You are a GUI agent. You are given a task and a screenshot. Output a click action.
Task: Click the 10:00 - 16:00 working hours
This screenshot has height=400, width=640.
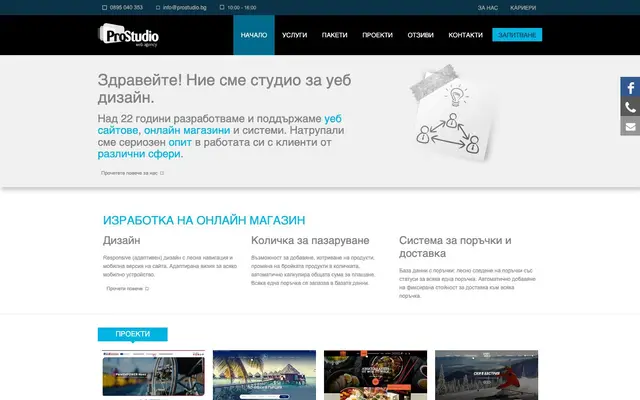click(x=238, y=7)
